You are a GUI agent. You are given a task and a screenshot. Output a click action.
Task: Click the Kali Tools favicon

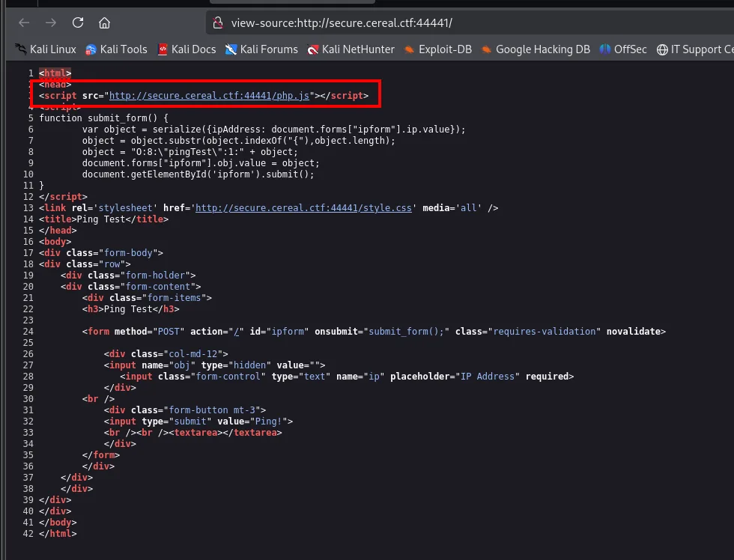click(91, 49)
